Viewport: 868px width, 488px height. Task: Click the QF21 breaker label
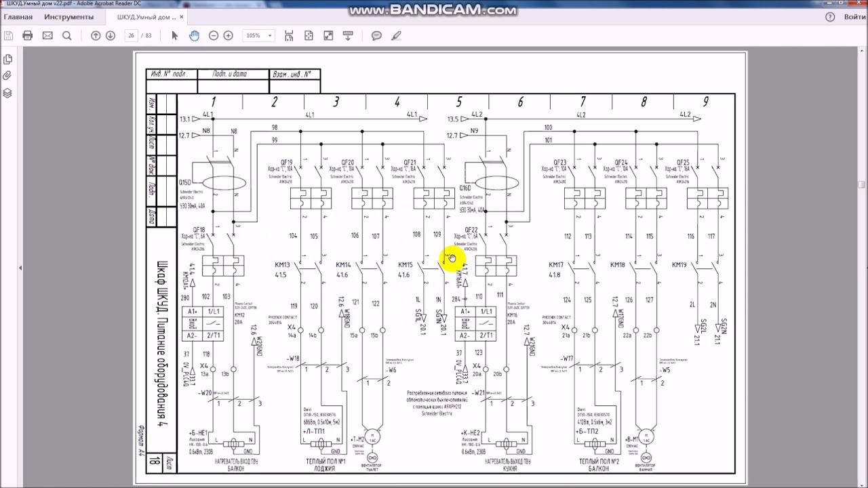tap(410, 163)
